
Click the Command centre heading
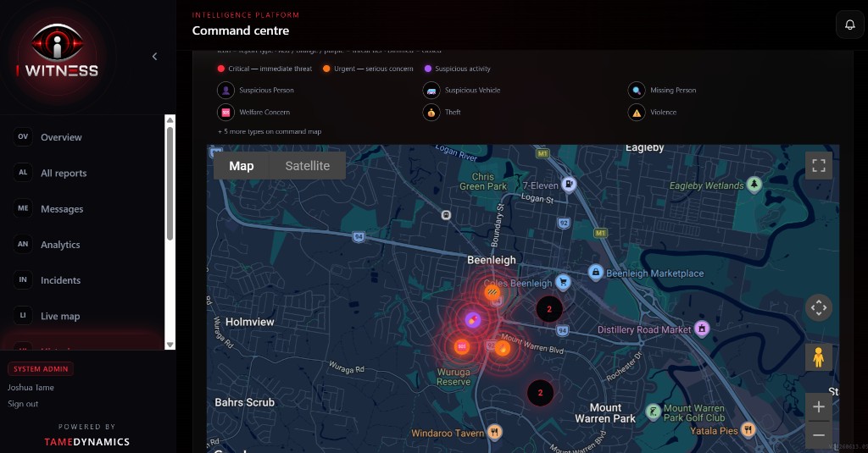[240, 31]
